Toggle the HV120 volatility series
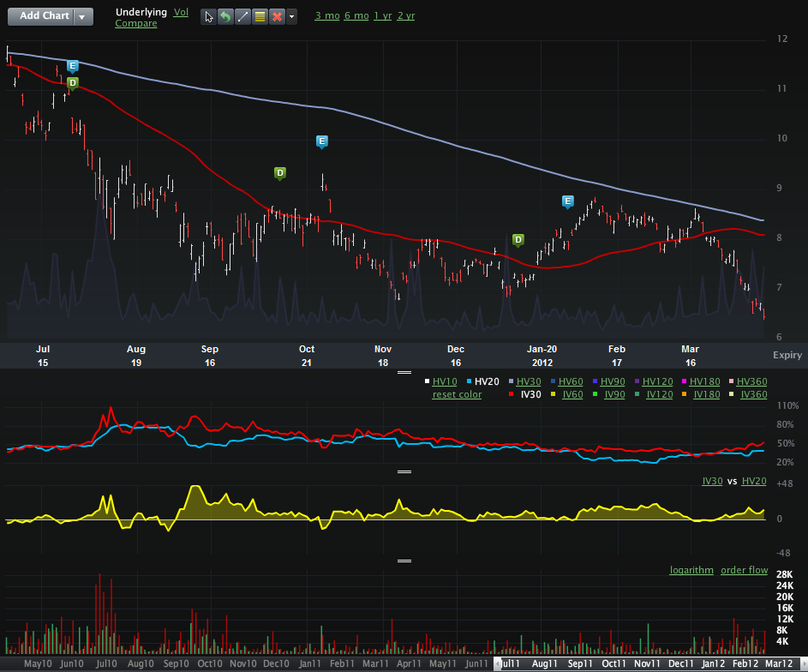Viewport: 808px width, 672px height. pos(657,381)
